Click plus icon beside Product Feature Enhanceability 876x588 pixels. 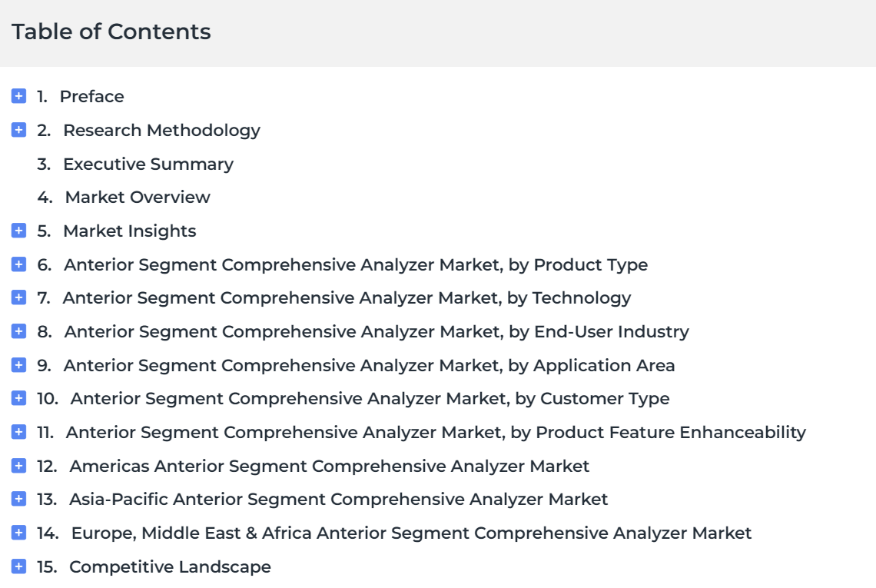coord(18,431)
